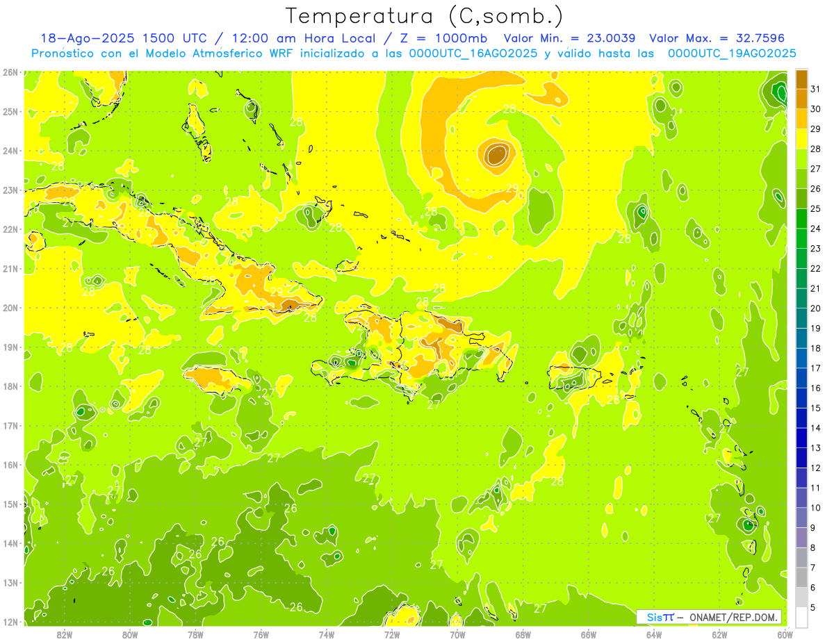Viewport: 834px width, 644px height.
Task: Click the "82W" longitude axis label
Action: click(x=65, y=634)
